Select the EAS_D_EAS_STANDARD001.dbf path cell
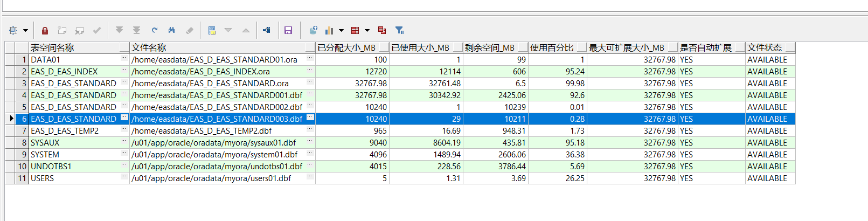Screen dimensions: 868x221 (223, 95)
